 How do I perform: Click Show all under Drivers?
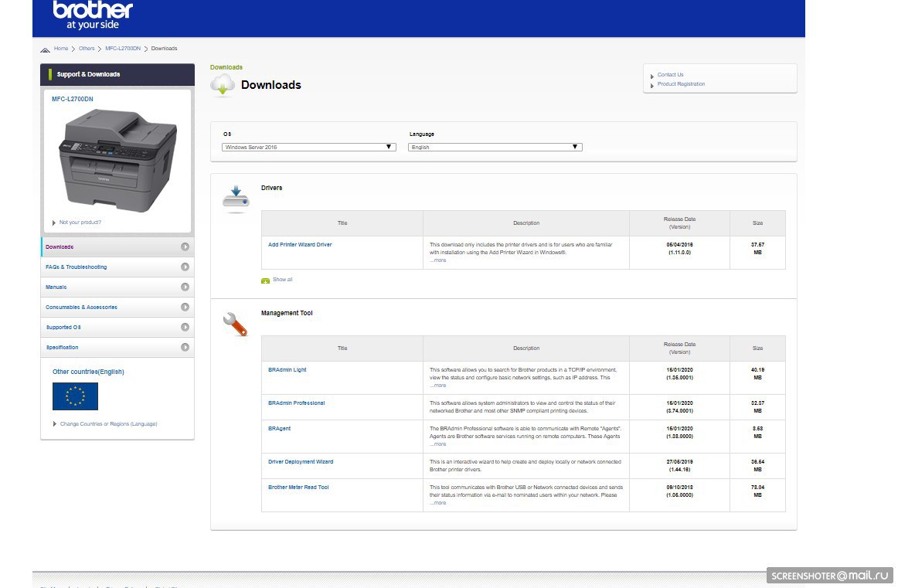click(282, 280)
